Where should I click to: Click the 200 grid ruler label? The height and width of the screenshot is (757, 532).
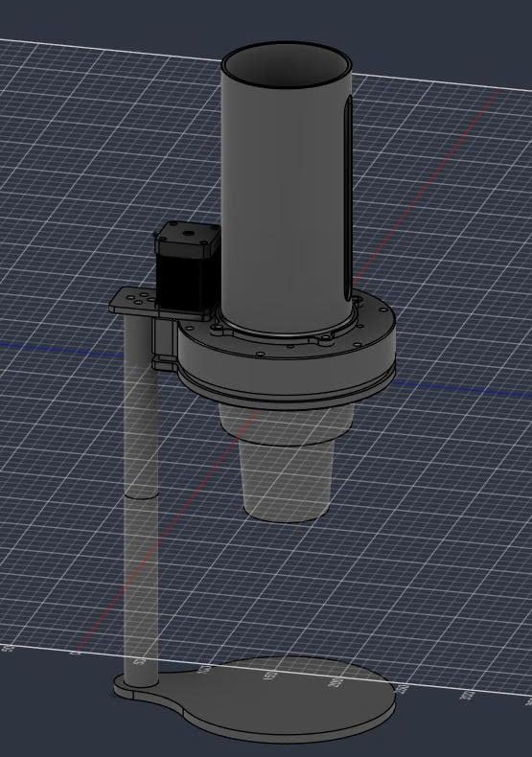tap(335, 681)
